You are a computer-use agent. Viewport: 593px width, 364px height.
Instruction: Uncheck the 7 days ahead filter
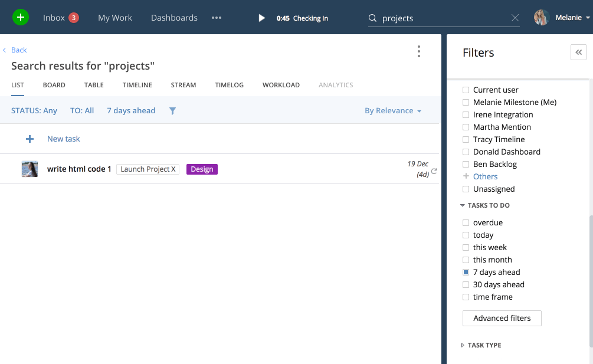466,273
